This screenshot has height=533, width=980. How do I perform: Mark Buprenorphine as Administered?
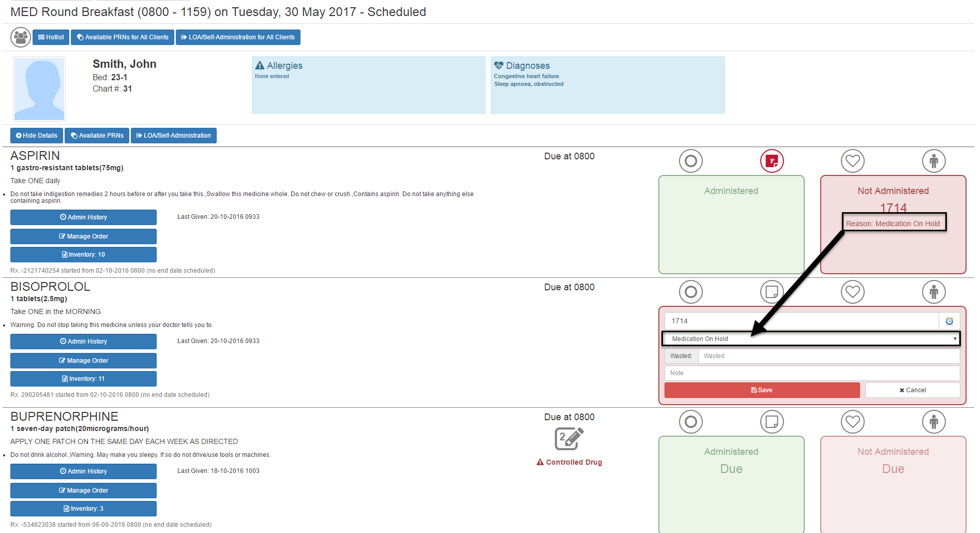(x=731, y=484)
